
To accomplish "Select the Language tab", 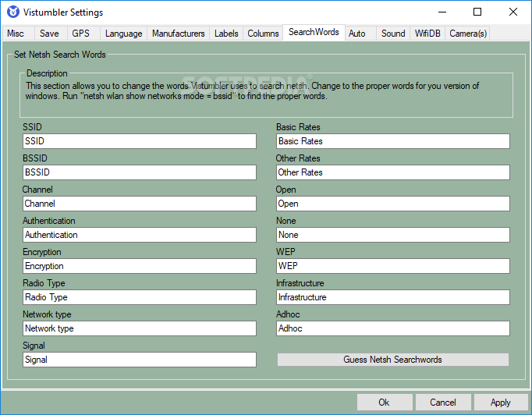I will [123, 34].
